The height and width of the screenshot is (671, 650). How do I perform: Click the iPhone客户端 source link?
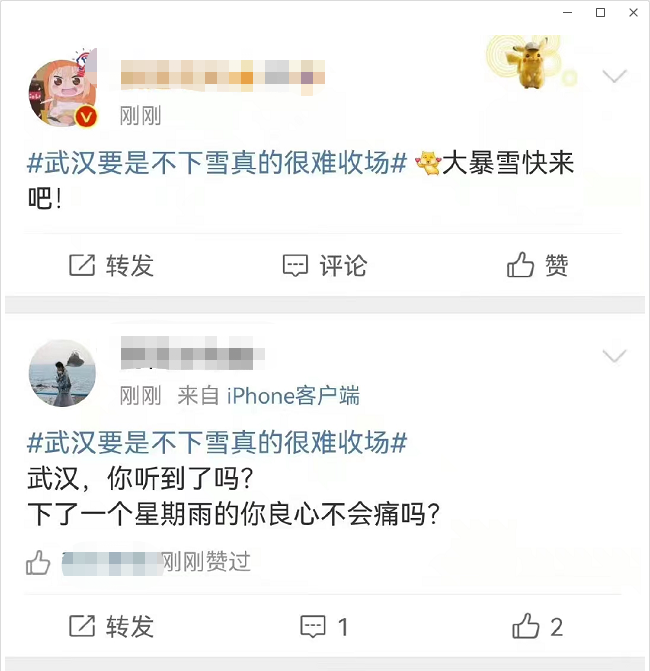pos(293,395)
